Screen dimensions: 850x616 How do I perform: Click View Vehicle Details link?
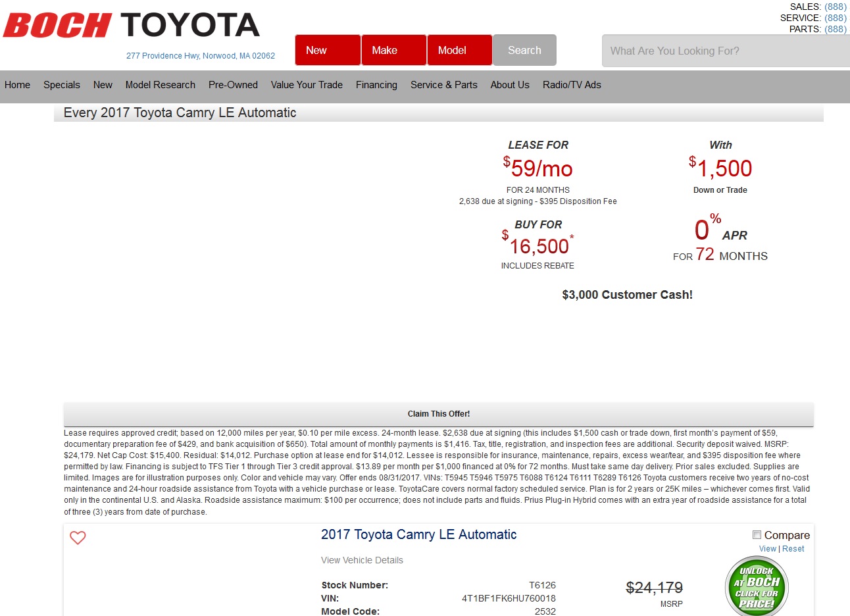(362, 560)
